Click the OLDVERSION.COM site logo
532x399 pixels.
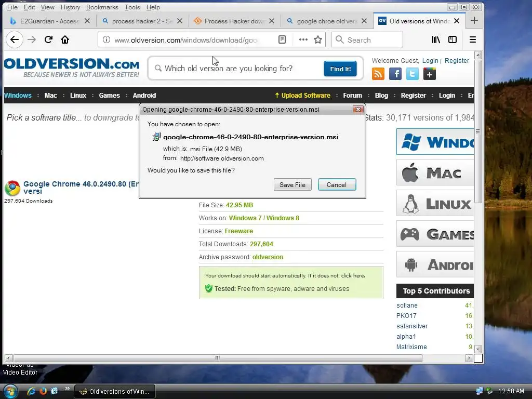tap(72, 67)
